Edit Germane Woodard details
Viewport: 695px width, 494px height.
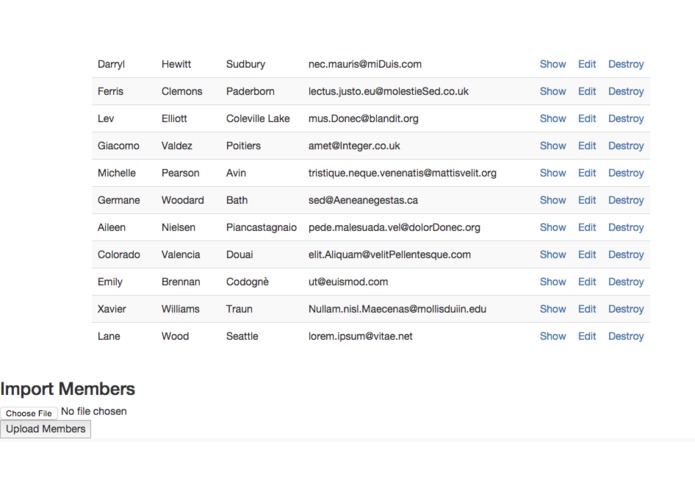587,200
